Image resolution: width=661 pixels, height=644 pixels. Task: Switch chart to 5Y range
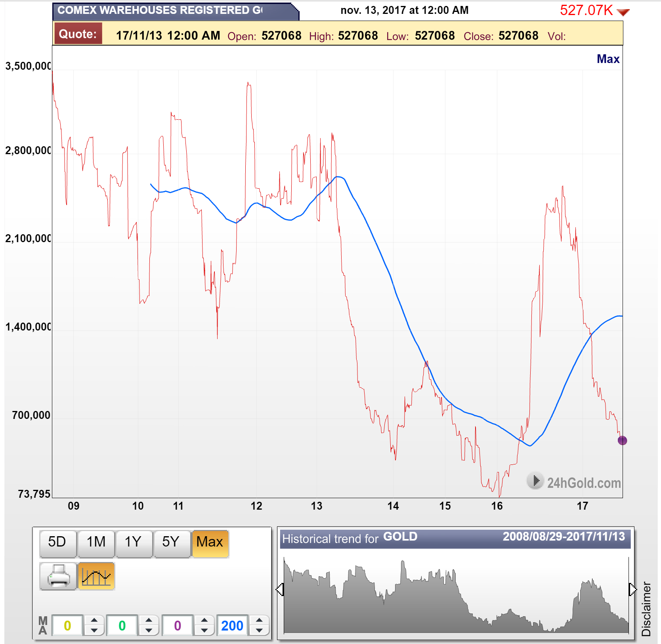(172, 543)
